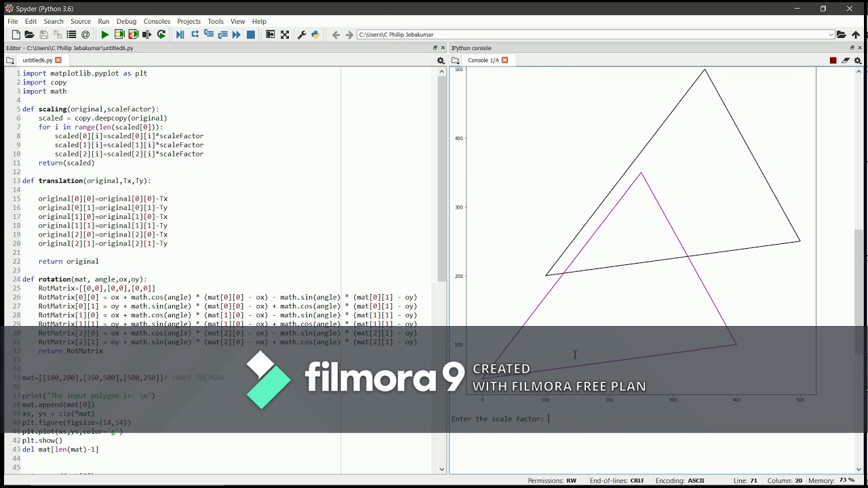Close the Editor pane
This screenshot has height=488, width=868.
(x=443, y=48)
